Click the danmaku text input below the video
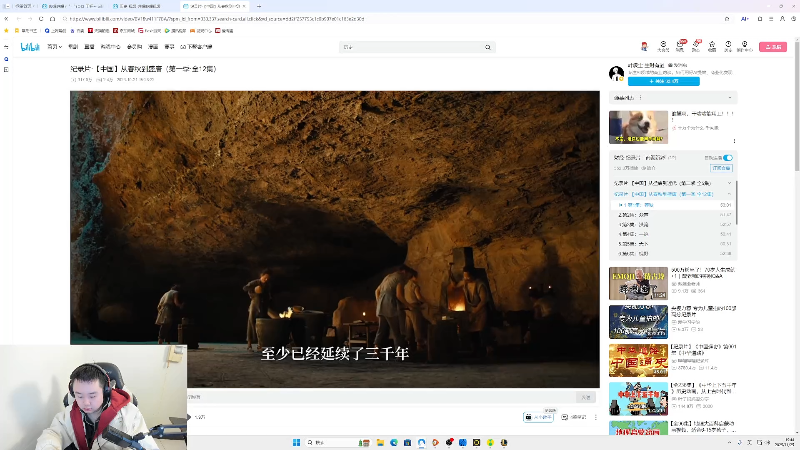 tap(381, 397)
